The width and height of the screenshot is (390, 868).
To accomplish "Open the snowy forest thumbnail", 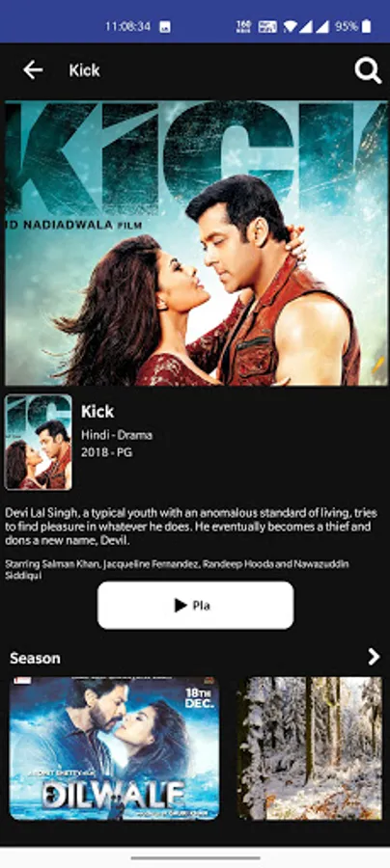I will [x=310, y=747].
